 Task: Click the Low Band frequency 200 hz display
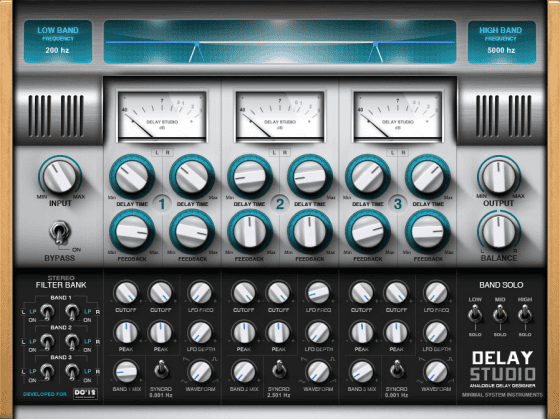click(58, 42)
